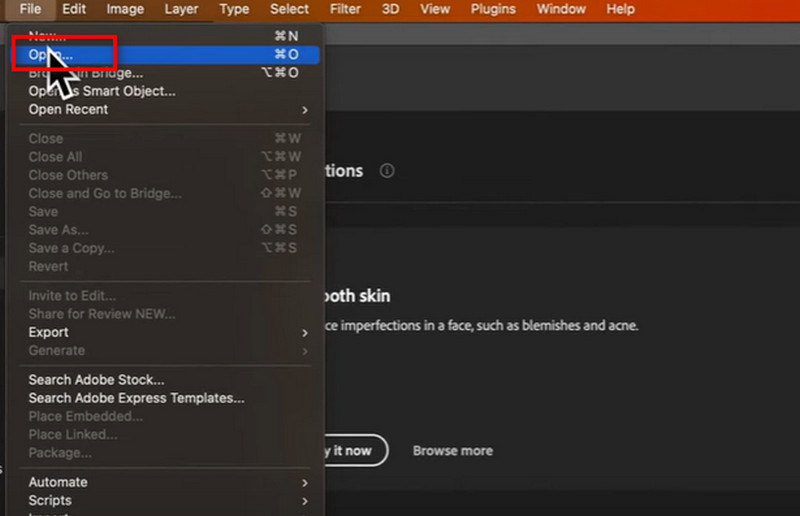Click the Browse more link
The height and width of the screenshot is (516, 800).
click(x=452, y=451)
